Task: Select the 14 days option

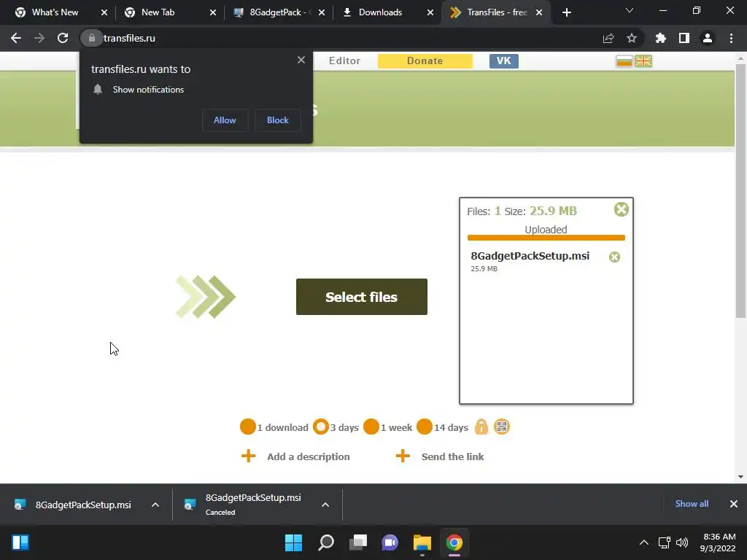Action: pyautogui.click(x=425, y=427)
